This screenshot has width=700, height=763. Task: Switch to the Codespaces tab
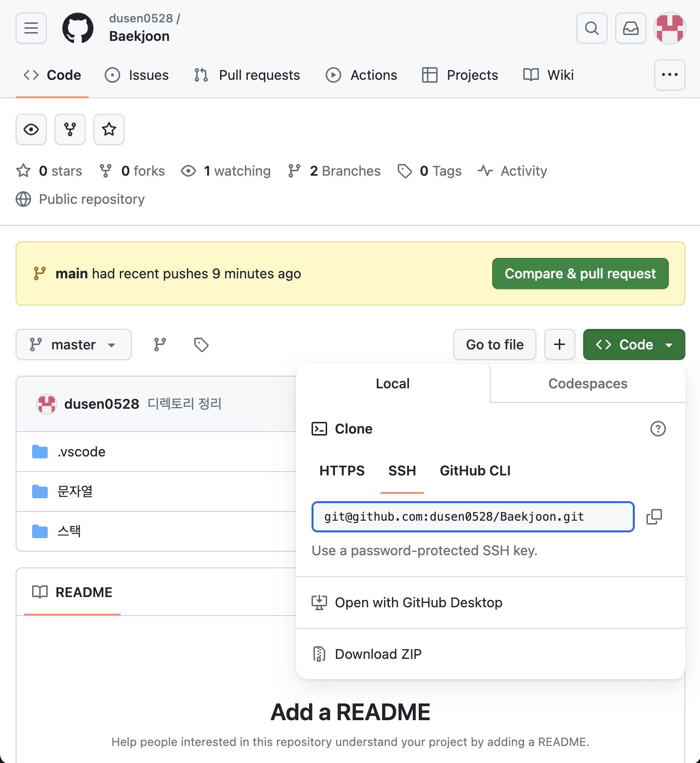tap(588, 383)
